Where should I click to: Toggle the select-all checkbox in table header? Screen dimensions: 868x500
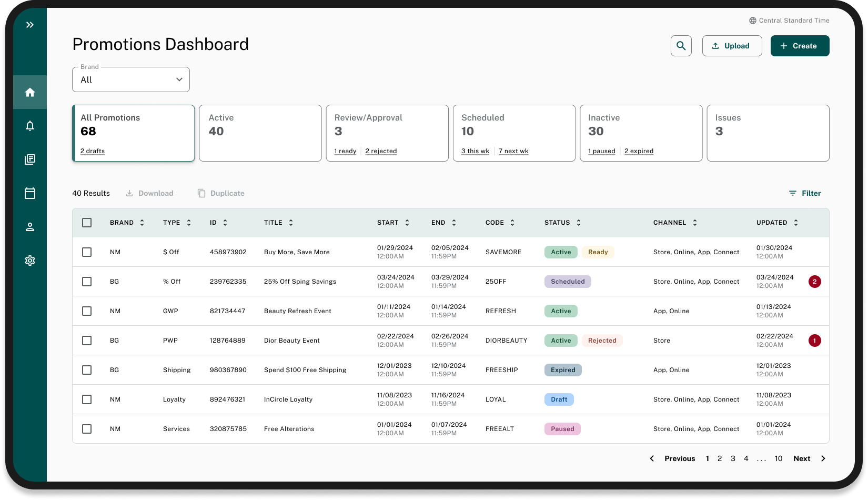tap(87, 223)
